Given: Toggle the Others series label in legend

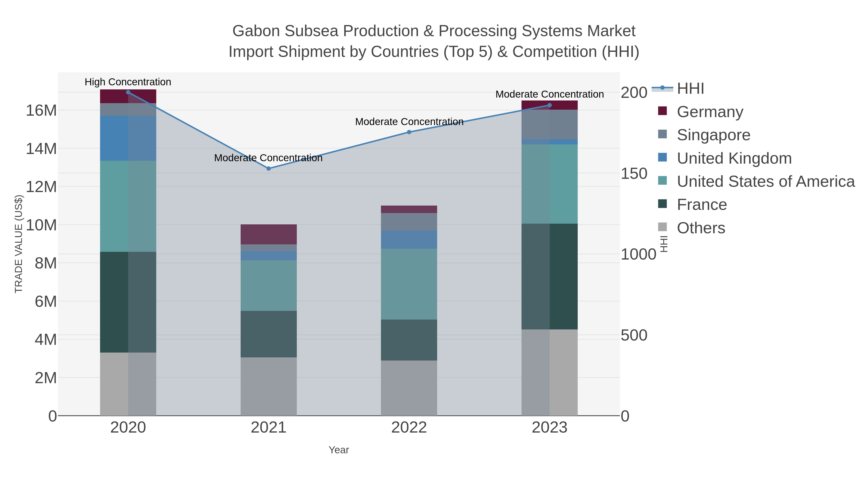Looking at the screenshot, I should [701, 228].
